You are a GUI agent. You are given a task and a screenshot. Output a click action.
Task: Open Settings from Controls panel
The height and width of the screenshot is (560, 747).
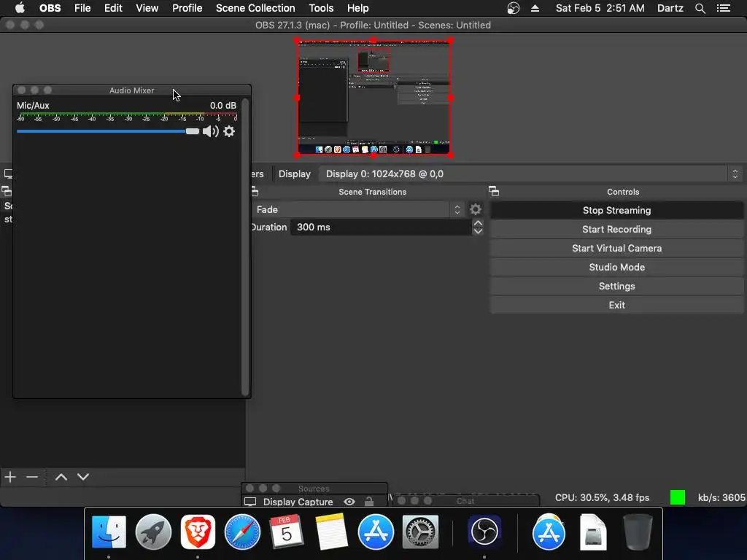616,286
